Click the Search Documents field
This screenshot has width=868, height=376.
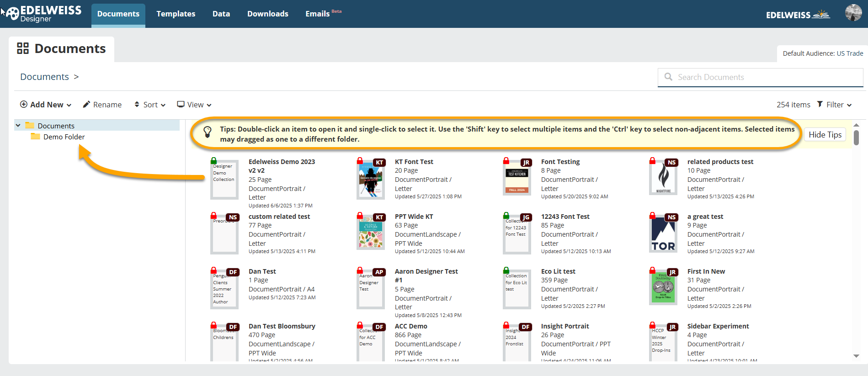(x=761, y=77)
